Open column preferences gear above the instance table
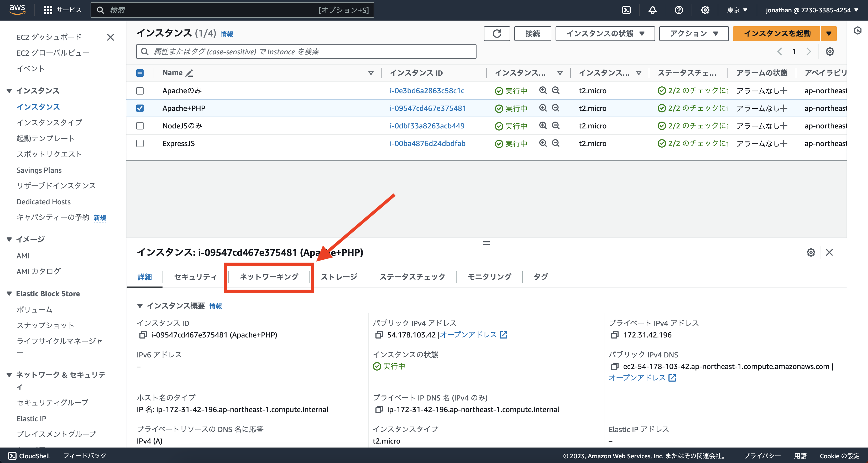This screenshot has width=868, height=463. click(x=830, y=51)
